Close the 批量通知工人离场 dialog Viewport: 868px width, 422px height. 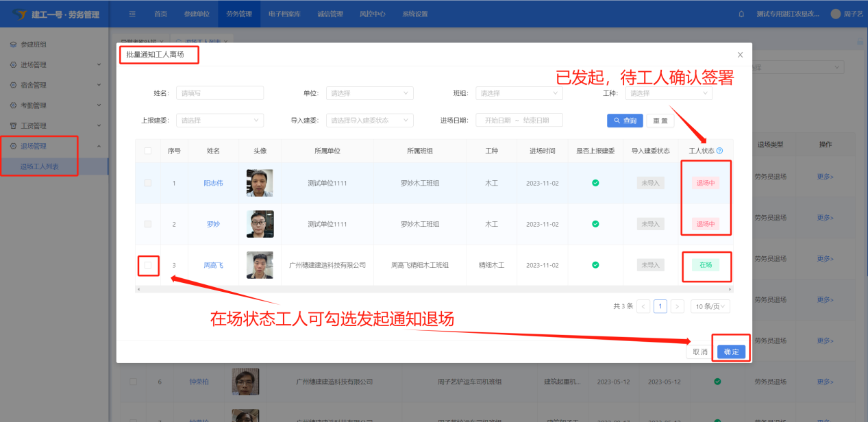point(740,55)
